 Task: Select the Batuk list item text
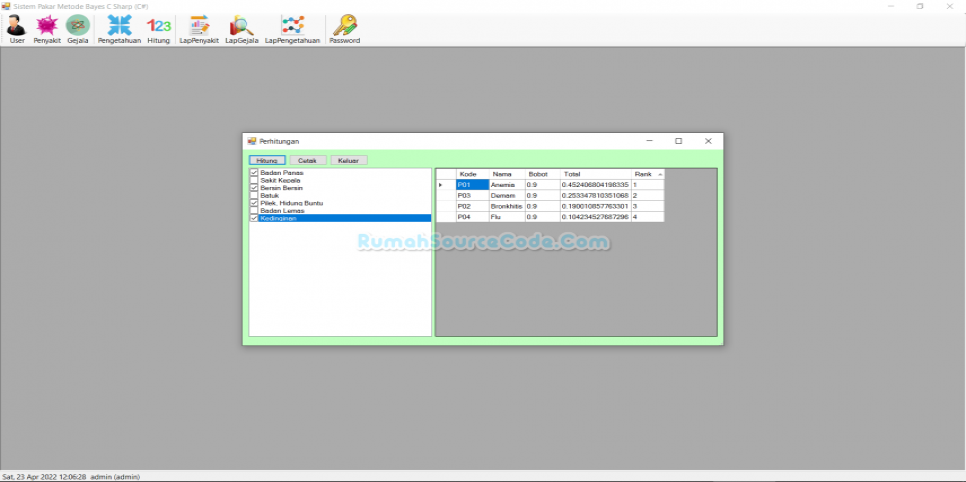(x=269, y=195)
